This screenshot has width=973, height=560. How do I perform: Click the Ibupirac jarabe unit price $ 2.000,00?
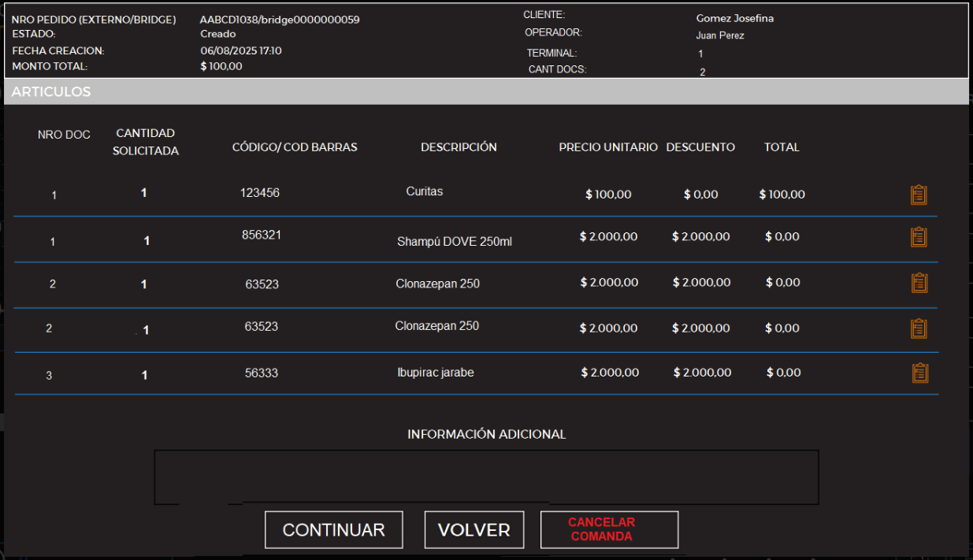click(x=610, y=373)
